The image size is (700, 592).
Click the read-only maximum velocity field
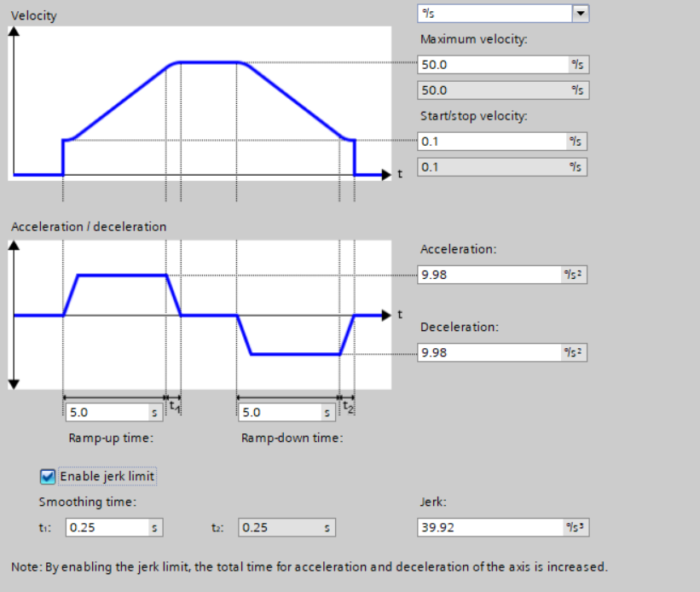pos(503,90)
